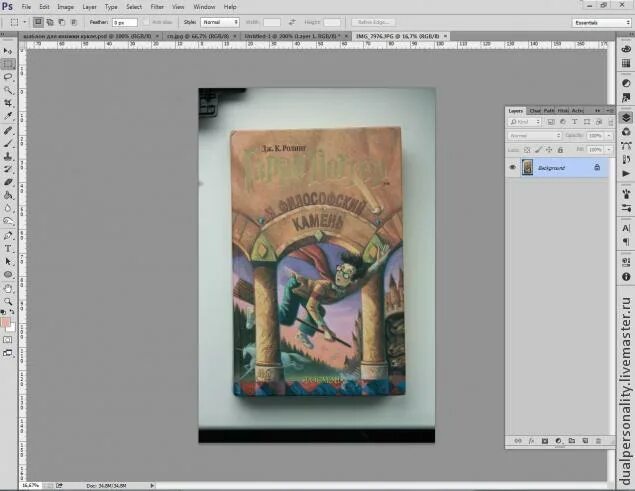Screen dimensions: 635x491
Task: Select the Healing Brush tool
Action: (8, 130)
